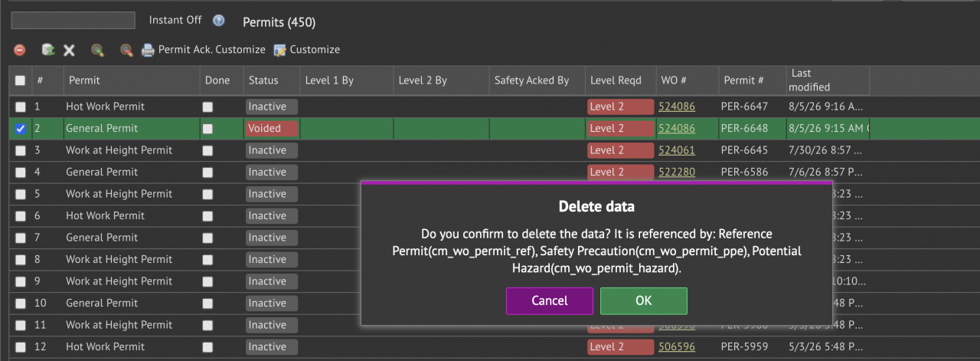Check the row 12 Hot Work Permit selection box
The width and height of the screenshot is (980, 361).
pyautogui.click(x=21, y=347)
